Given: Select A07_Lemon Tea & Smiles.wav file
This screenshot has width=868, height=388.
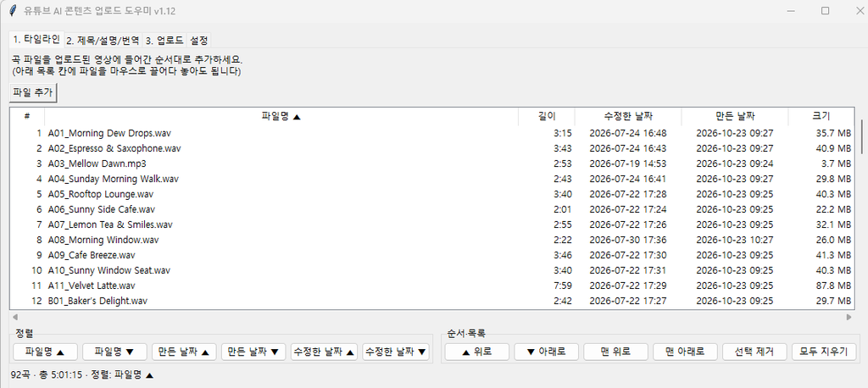Looking at the screenshot, I should click(431, 224).
